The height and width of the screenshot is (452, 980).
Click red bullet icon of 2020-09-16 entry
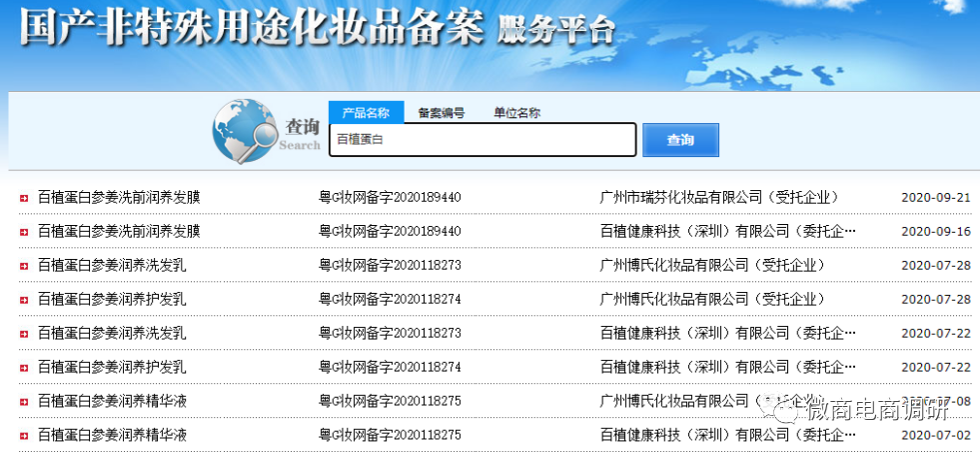tap(23, 232)
